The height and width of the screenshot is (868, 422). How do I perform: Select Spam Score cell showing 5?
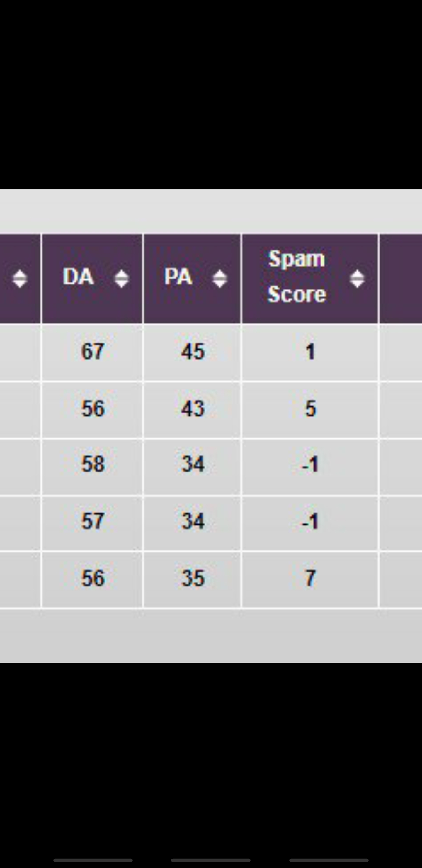point(310,409)
